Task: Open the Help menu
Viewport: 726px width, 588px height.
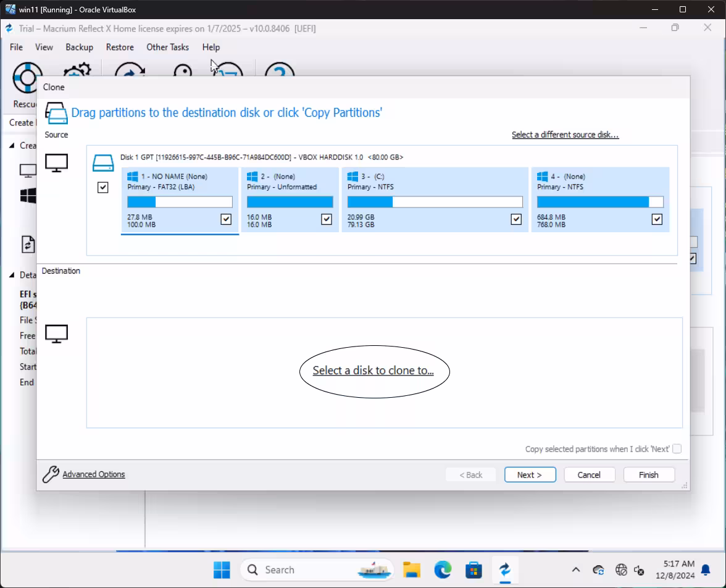Action: (x=211, y=48)
